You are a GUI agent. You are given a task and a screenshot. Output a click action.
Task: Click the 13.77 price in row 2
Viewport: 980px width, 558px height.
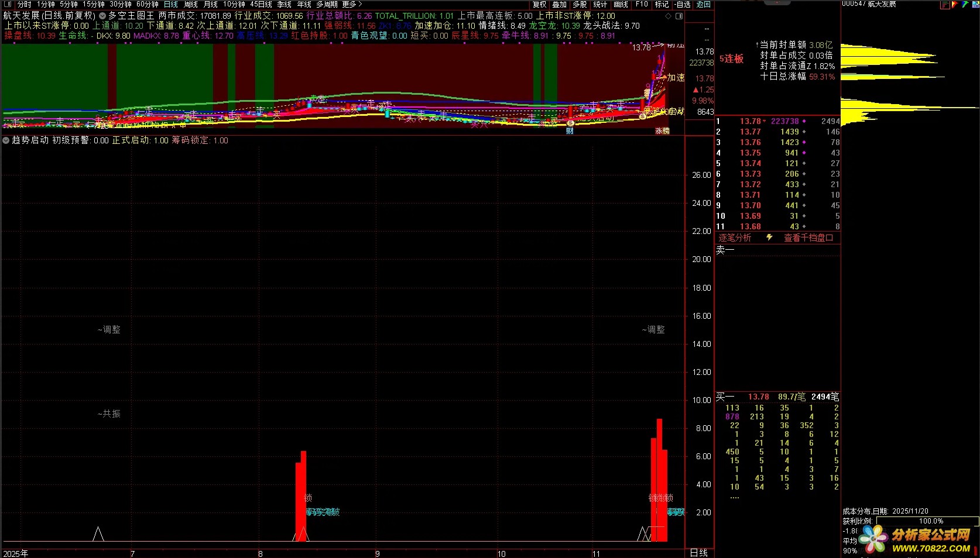coord(750,132)
